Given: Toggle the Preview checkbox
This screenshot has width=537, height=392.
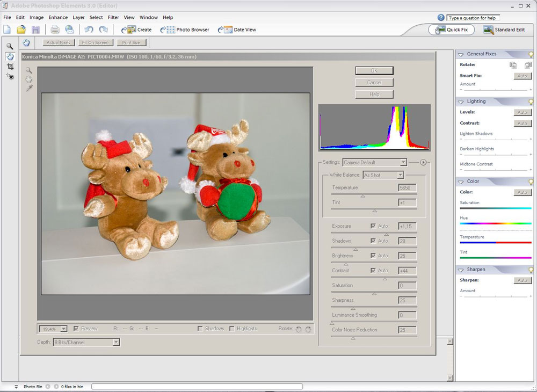Looking at the screenshot, I should pos(76,329).
